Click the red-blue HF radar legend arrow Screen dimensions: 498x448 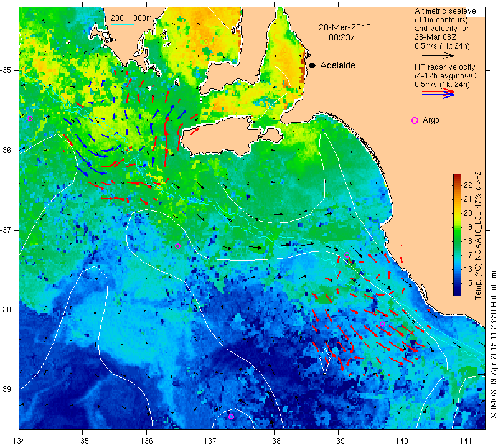[438, 93]
